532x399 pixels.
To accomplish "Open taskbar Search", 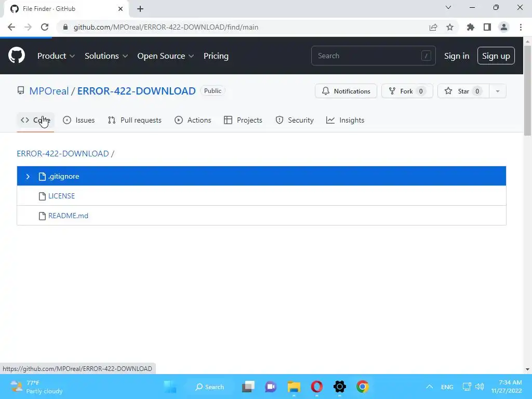I will click(210, 387).
